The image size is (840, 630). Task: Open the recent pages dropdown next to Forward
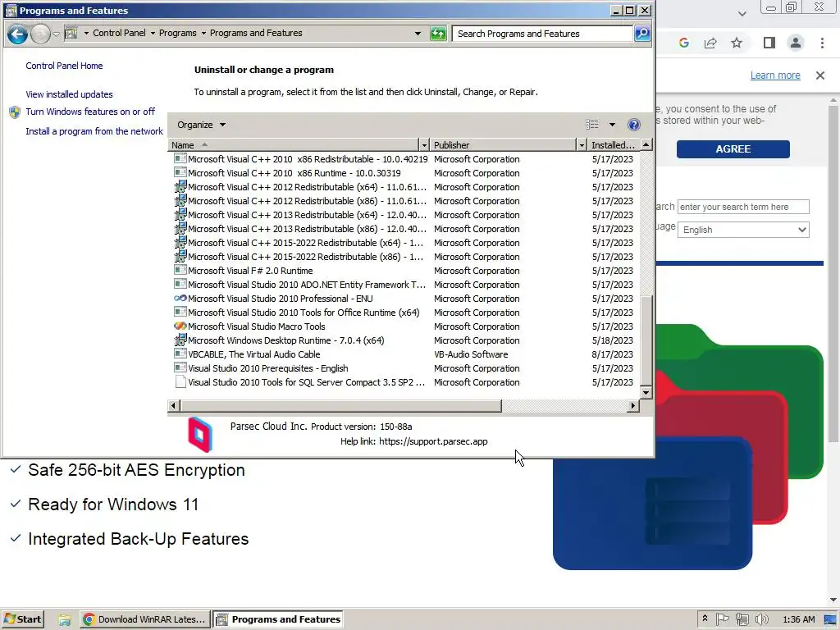(56, 34)
